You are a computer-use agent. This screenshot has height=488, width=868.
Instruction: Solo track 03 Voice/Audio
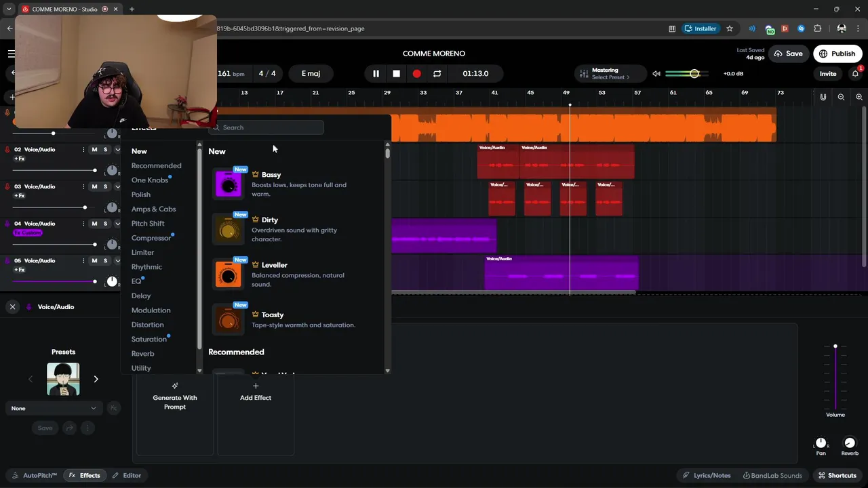coord(105,186)
